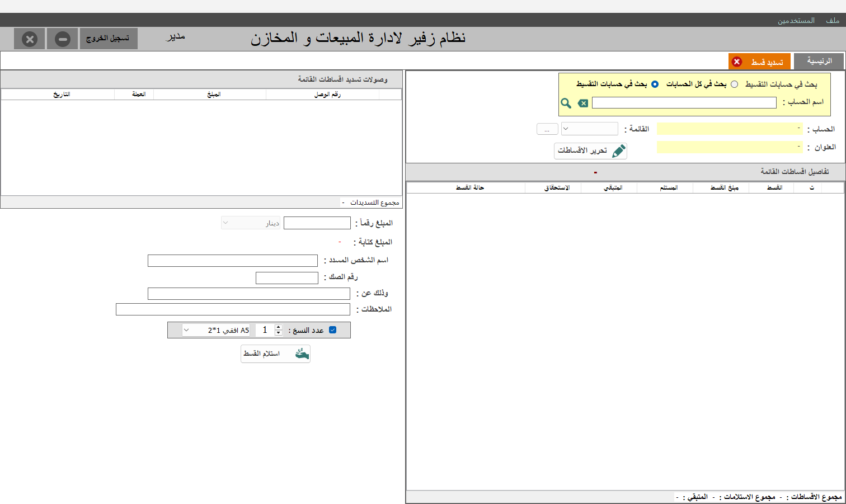Viewport: 846px width, 504px height.
Task: Switch to the الرئيسية tab
Action: tap(819, 61)
